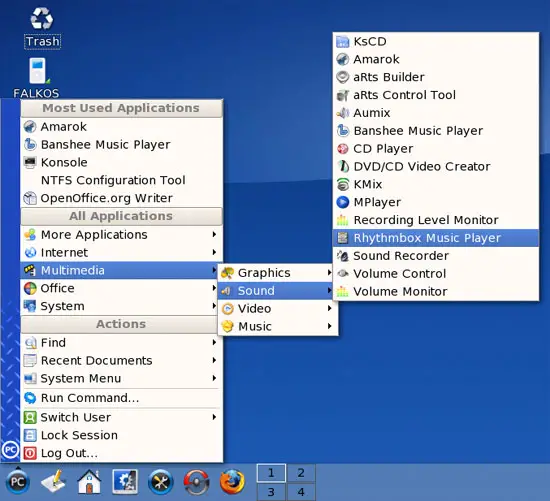Viewport: 550px width, 501px height.
Task: Choose Lock Session
Action: pyautogui.click(x=121, y=435)
